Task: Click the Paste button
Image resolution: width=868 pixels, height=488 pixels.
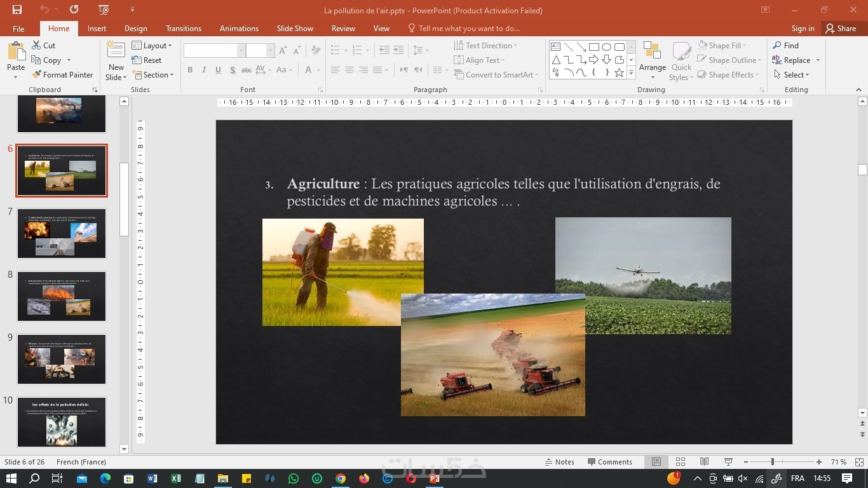Action: (16, 61)
